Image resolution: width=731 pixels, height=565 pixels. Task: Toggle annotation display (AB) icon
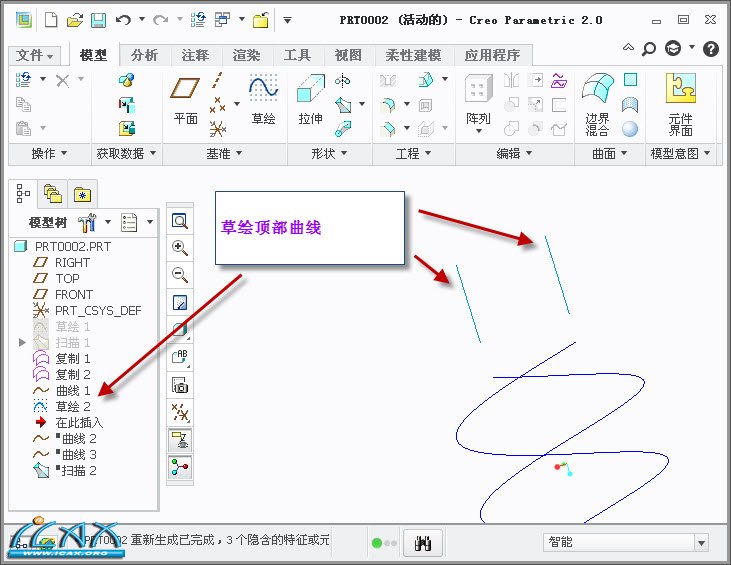[180, 357]
